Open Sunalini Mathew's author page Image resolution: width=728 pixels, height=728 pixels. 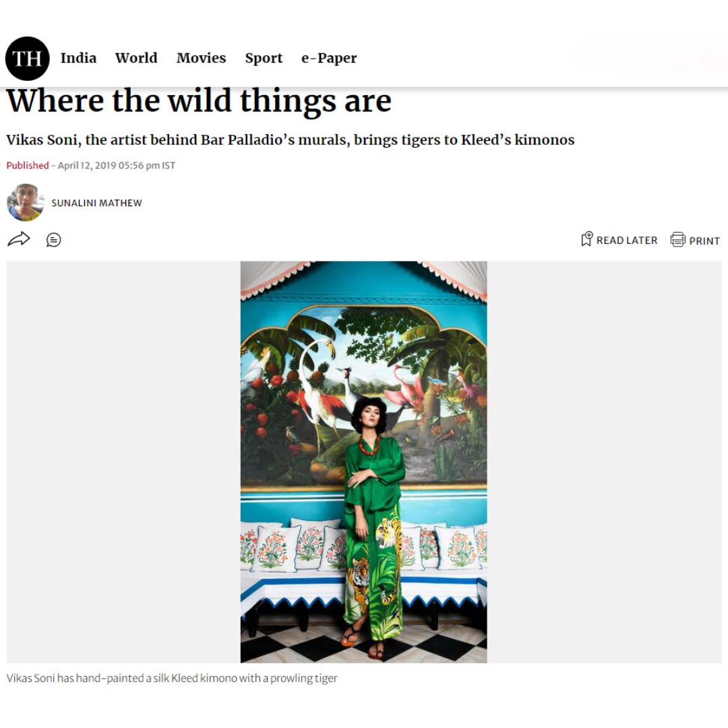tap(97, 203)
